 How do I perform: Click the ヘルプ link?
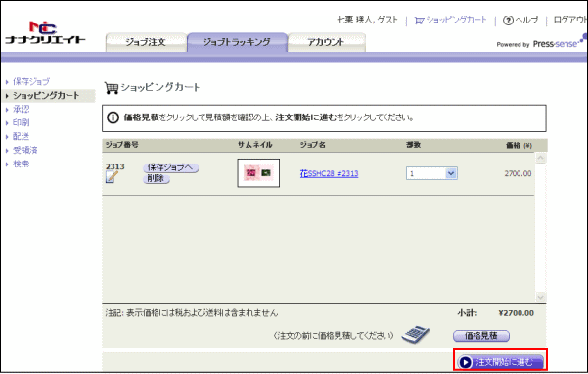pos(526,21)
